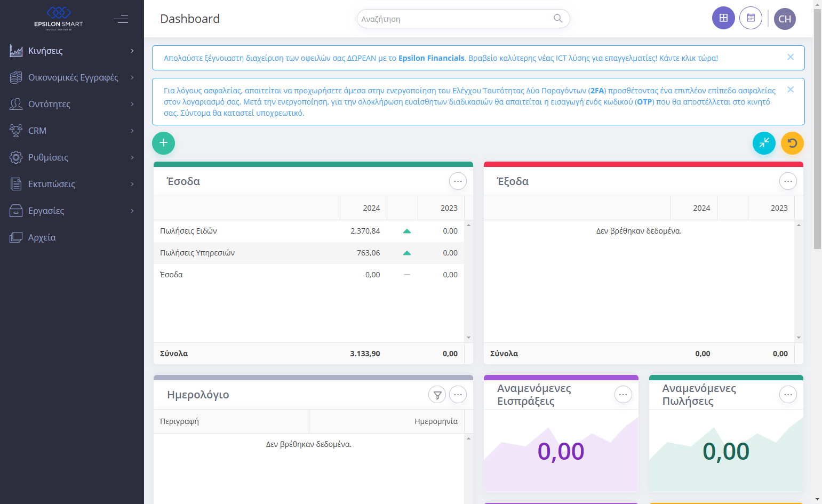Click the orange reset layout icon
Screen dimensions: 822x504
point(792,143)
